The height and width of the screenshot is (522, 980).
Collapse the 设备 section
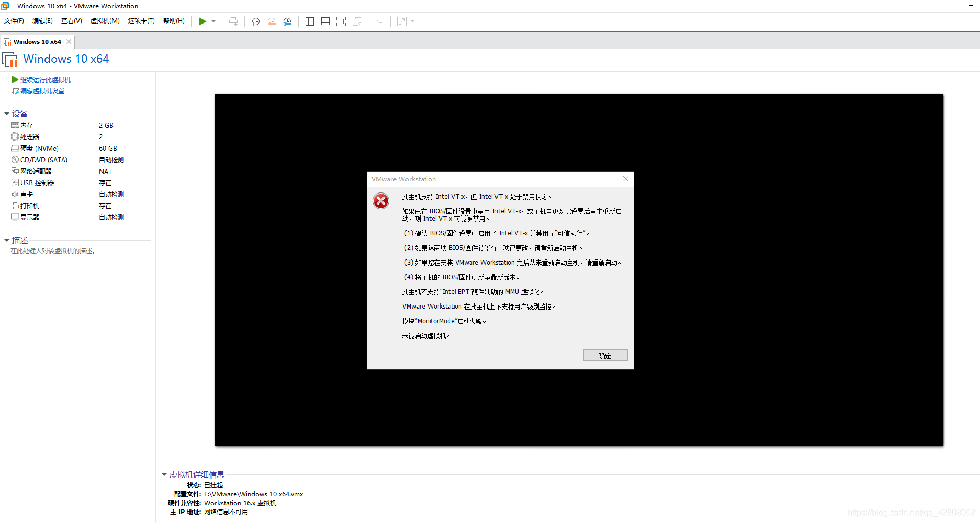[x=7, y=114]
